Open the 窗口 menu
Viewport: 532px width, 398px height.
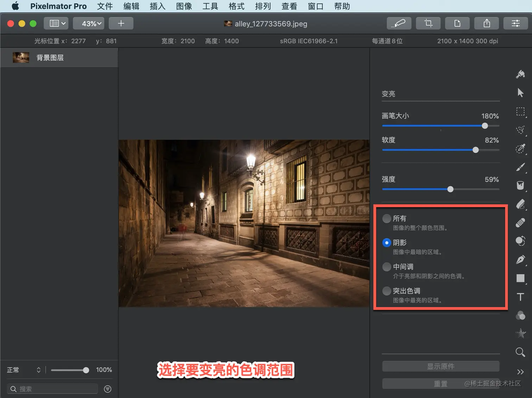tap(316, 6)
